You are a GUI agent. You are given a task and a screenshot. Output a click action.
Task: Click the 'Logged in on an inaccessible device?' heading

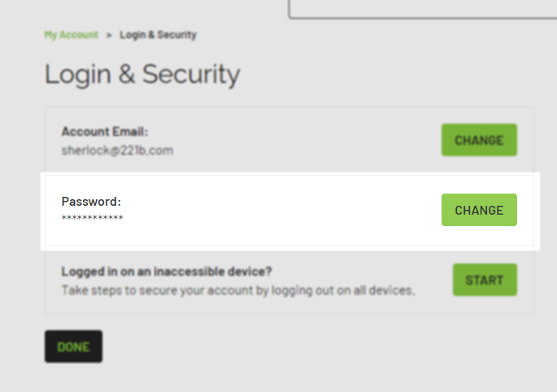[167, 271]
